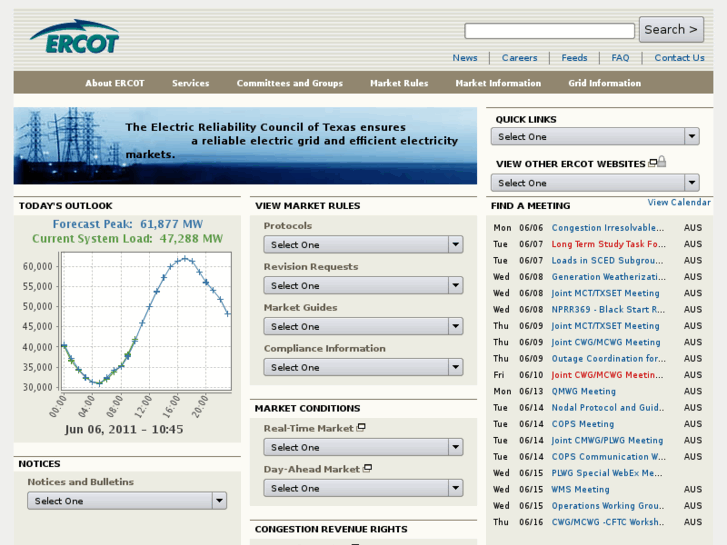Open the Grid Information menu
The height and width of the screenshot is (545, 727).
pos(604,84)
